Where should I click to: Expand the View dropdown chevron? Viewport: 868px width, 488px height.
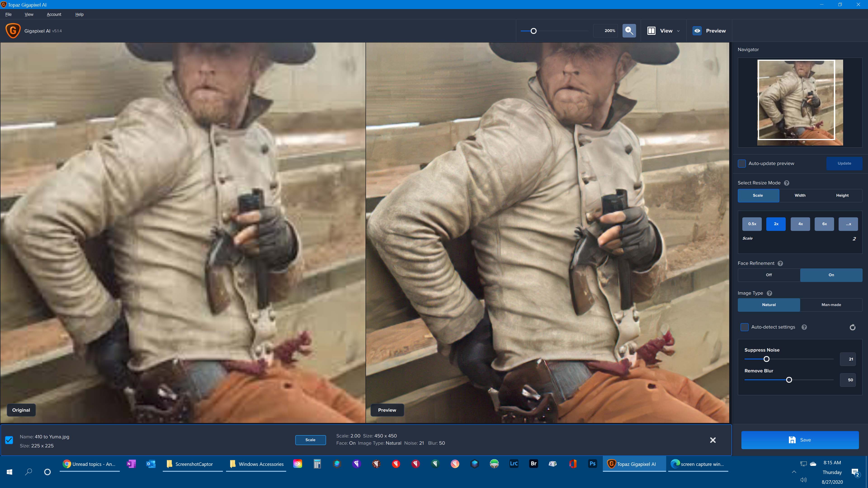678,31
